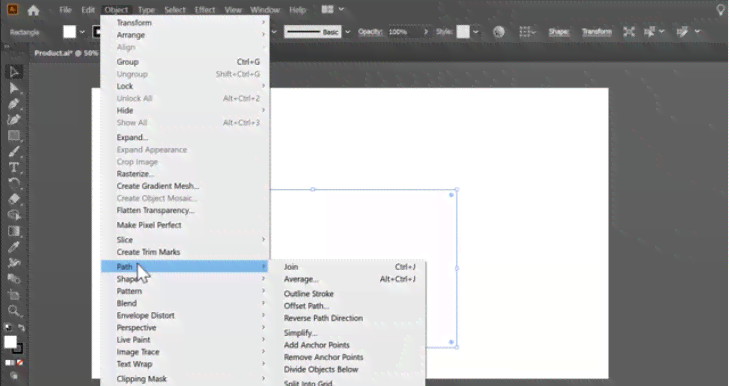Image resolution: width=729 pixels, height=386 pixels.
Task: Choose Expand... in Object menu
Action: tap(185, 137)
